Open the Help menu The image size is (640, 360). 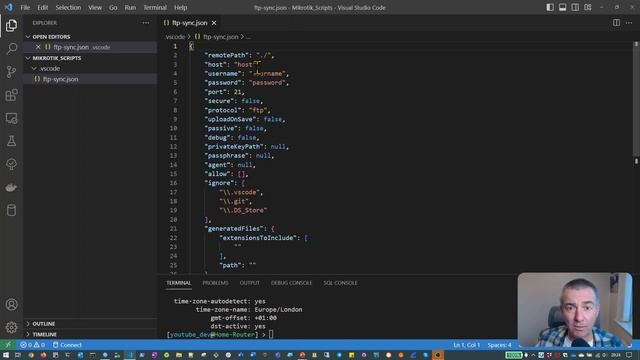(x=180, y=7)
